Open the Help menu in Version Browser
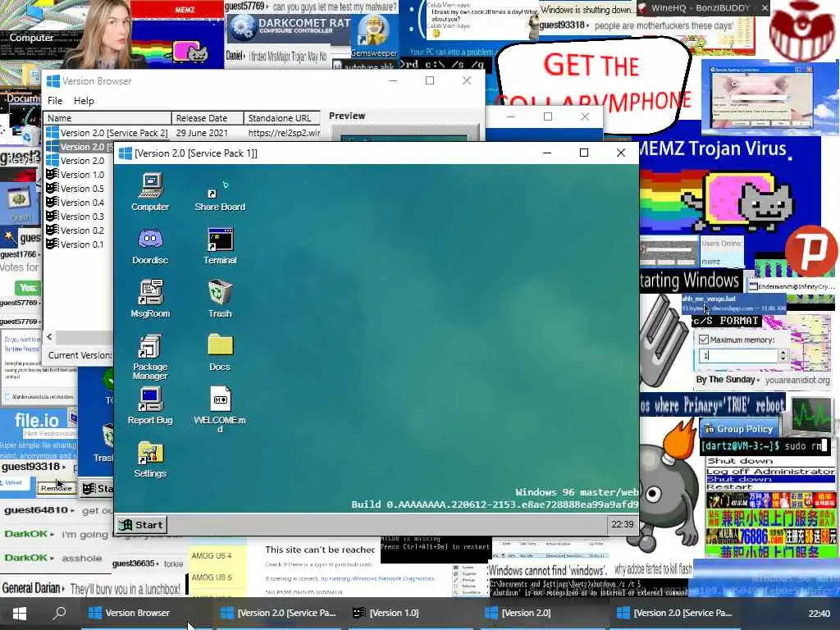The image size is (840, 630). point(84,101)
